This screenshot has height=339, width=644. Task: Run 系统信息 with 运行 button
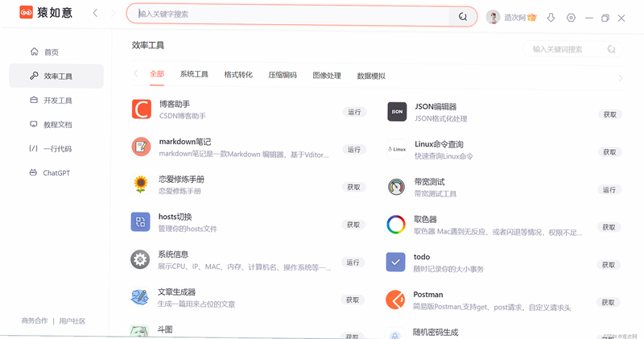[x=353, y=263]
